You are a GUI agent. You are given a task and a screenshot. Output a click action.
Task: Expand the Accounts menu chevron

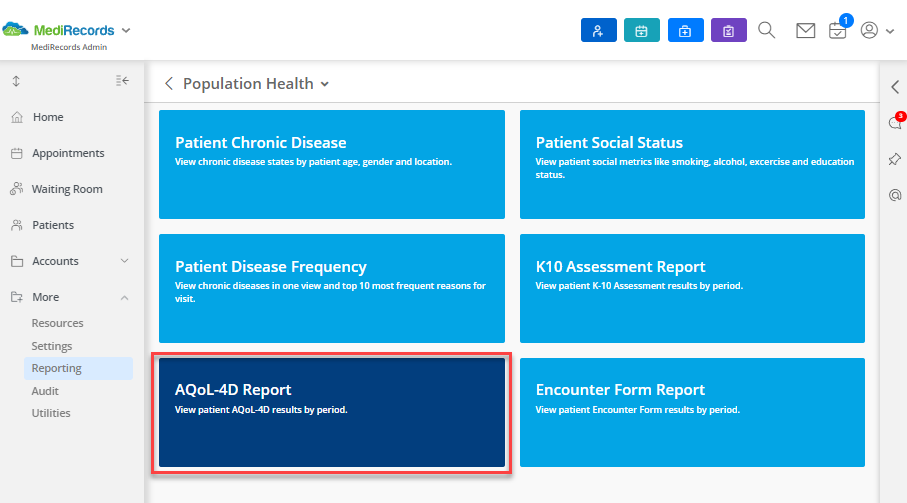tap(124, 261)
